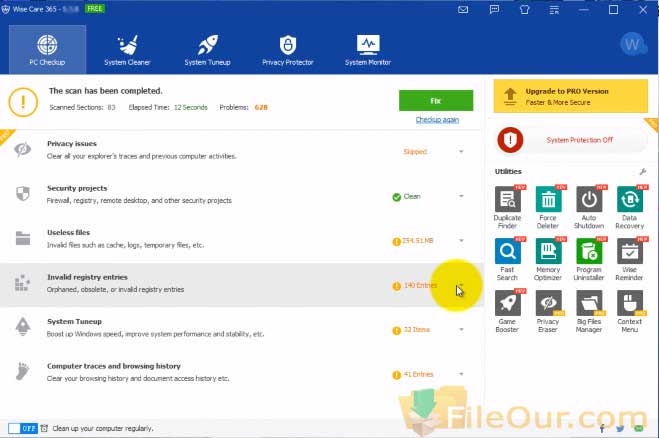Click the shirt skin icon in title bar
This screenshot has width=659, height=438.
[x=525, y=9]
